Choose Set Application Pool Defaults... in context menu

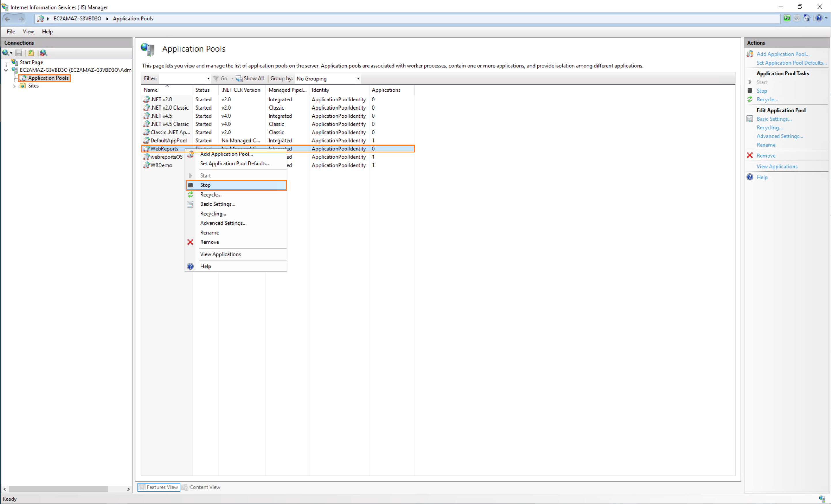point(236,163)
